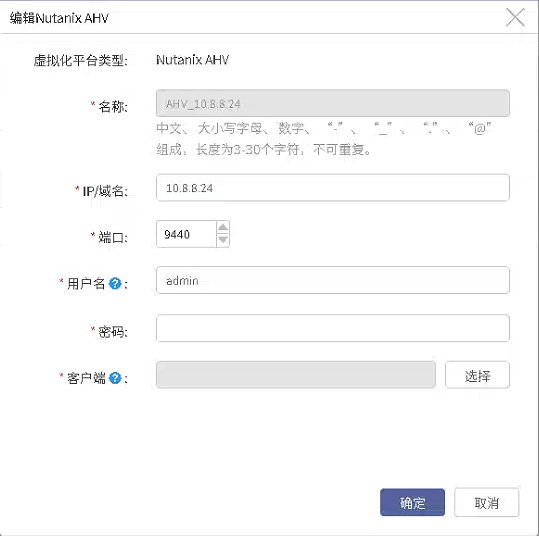This screenshot has width=539, height=536.
Task: Click the name rule hint text
Action: (323, 139)
